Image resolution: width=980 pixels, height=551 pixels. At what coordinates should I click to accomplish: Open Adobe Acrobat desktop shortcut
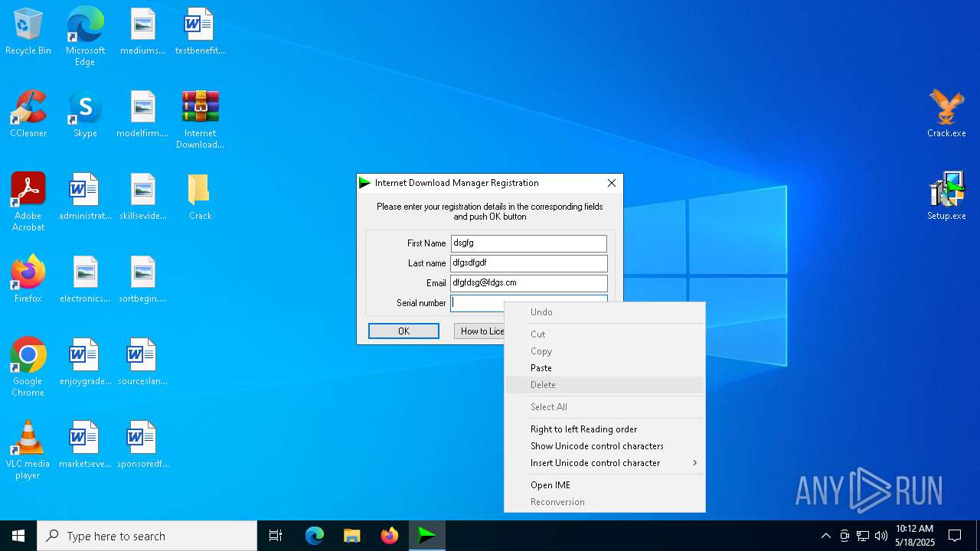click(x=28, y=202)
